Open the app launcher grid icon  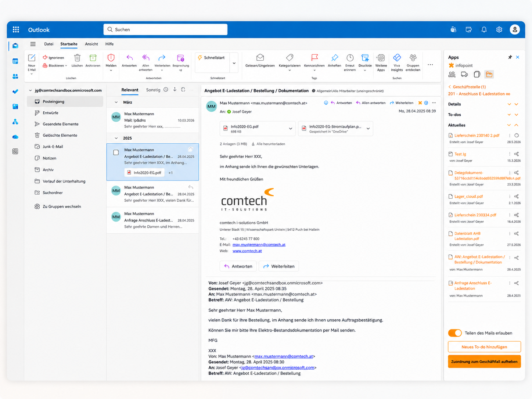(x=16, y=30)
